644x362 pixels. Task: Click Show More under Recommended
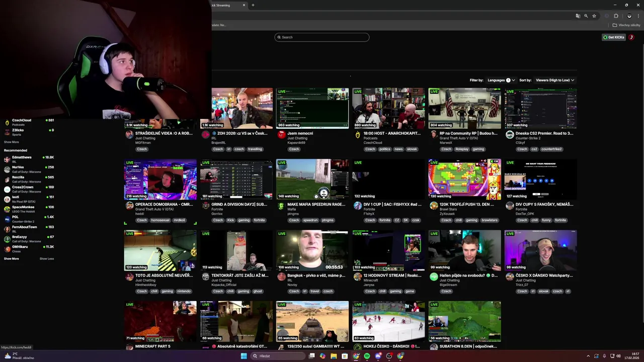pos(12,258)
